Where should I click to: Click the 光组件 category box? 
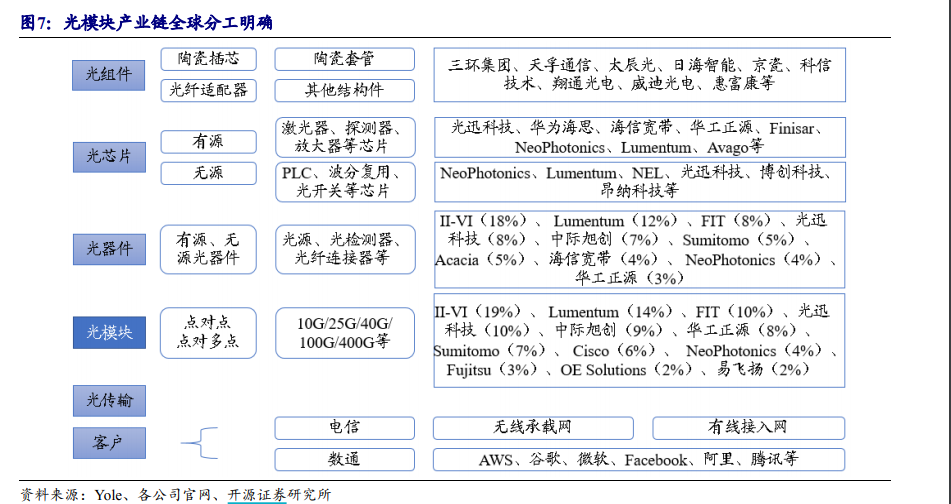[x=109, y=75]
